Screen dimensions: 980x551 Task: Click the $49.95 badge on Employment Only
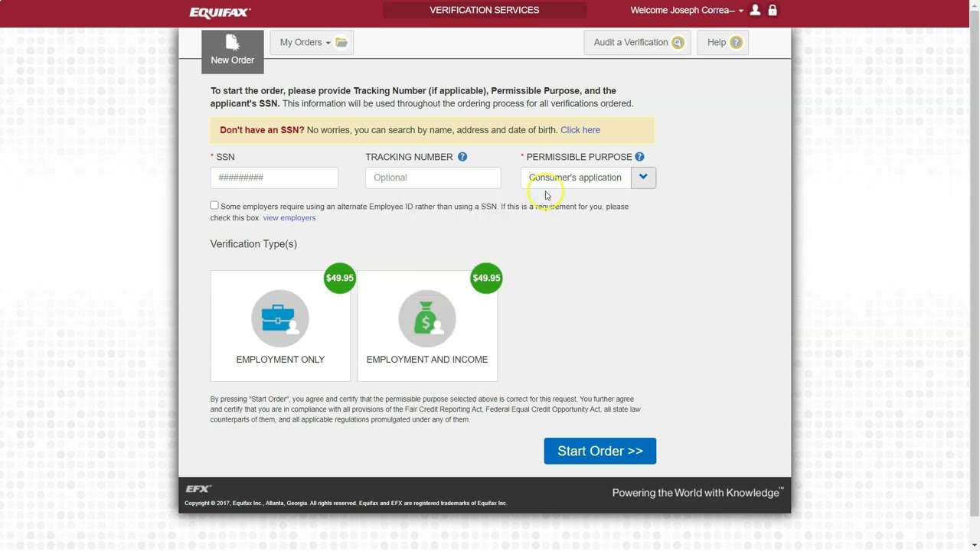point(339,278)
